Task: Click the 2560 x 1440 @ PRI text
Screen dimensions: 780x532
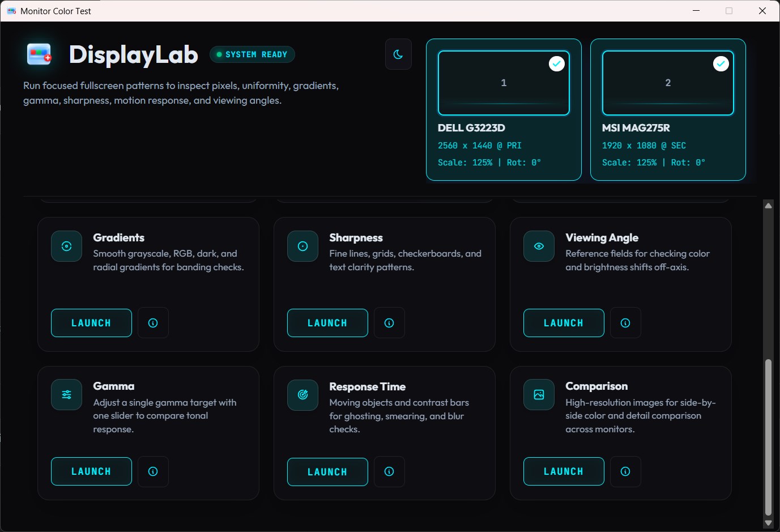Action: [480, 146]
